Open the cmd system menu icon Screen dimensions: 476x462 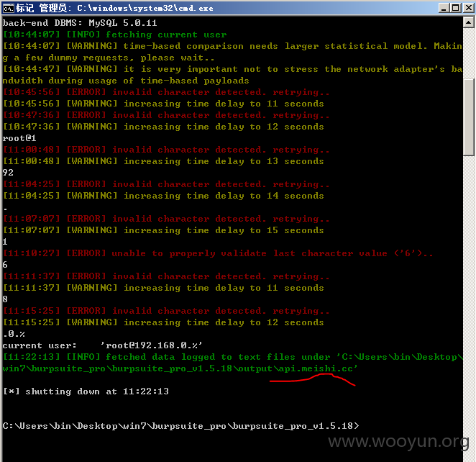point(8,8)
